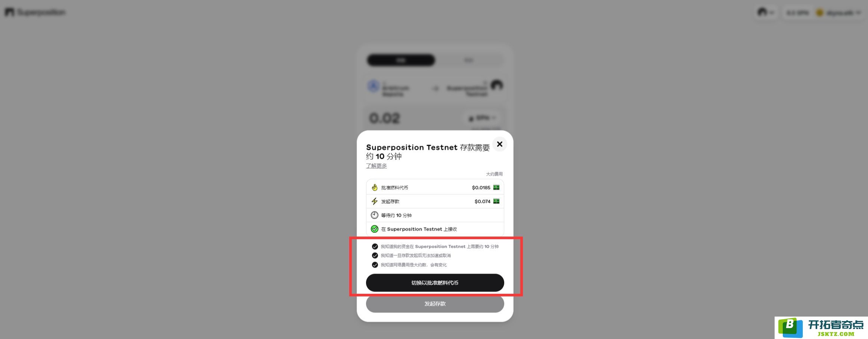Click the lightning bolt initiate deposit icon

point(374,201)
